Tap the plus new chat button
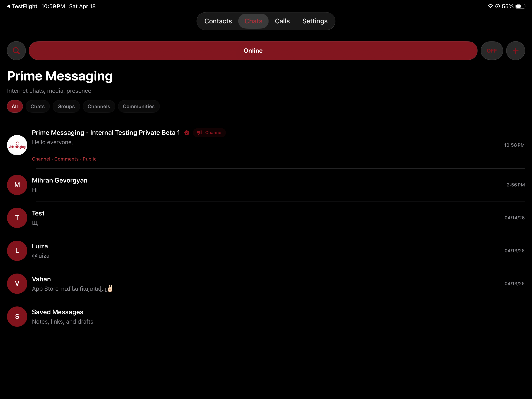The height and width of the screenshot is (399, 532). tap(515, 51)
